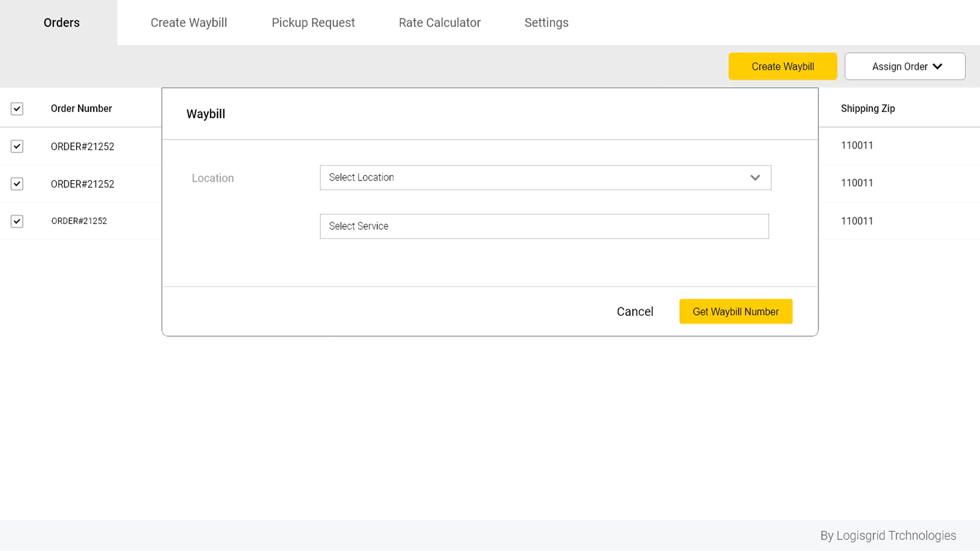
Task: Open the Rate Calculator tab
Action: (x=439, y=23)
